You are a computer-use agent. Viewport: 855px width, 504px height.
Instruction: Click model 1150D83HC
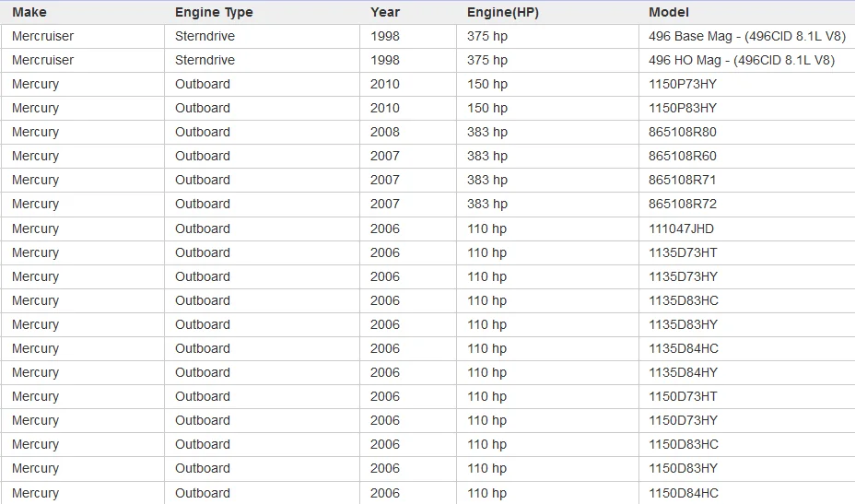tap(684, 444)
